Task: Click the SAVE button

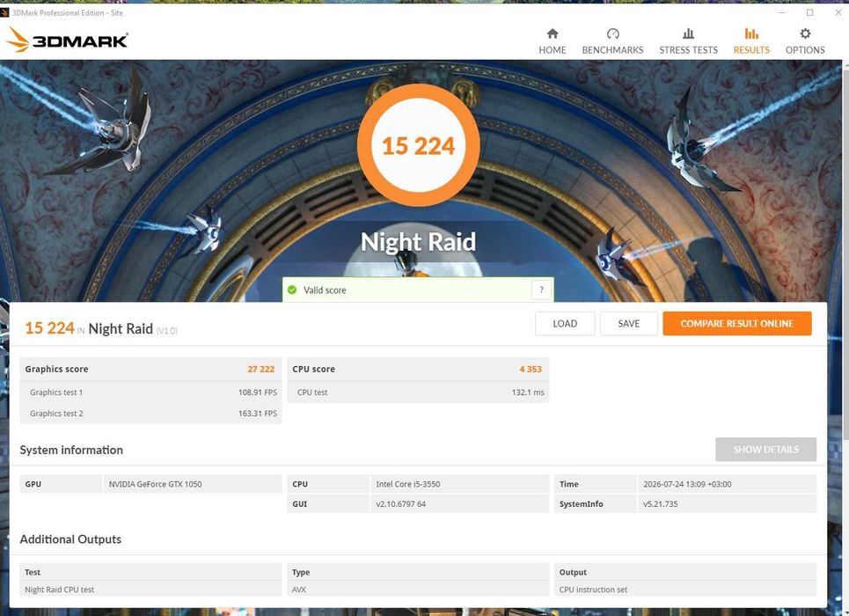Action: [x=629, y=324]
